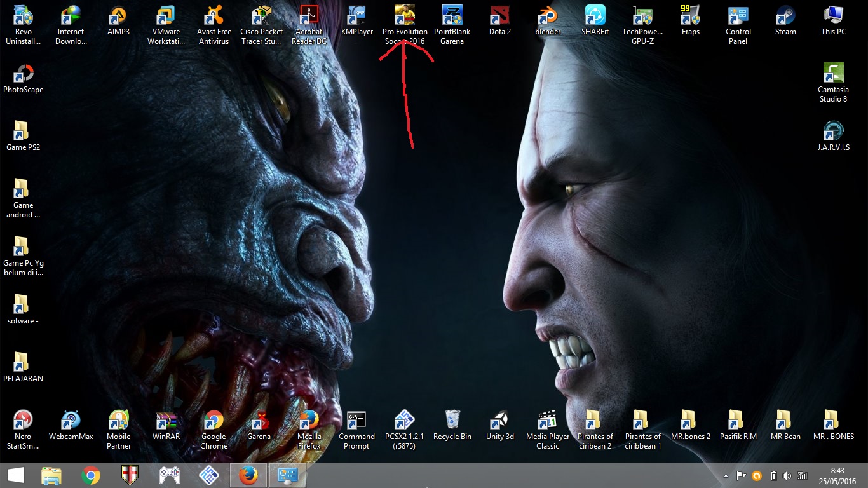Viewport: 868px width, 488px height.
Task: Launch Nero StartSmart shortcut
Action: (x=23, y=430)
